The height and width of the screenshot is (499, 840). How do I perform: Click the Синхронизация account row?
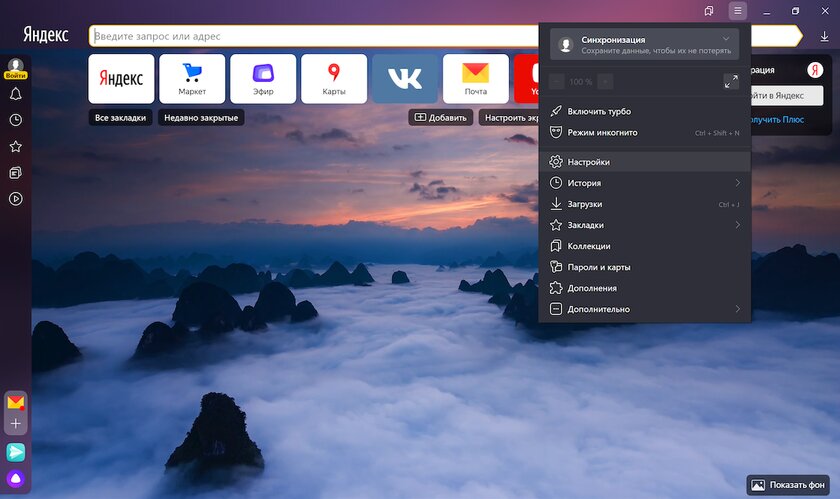tap(644, 44)
